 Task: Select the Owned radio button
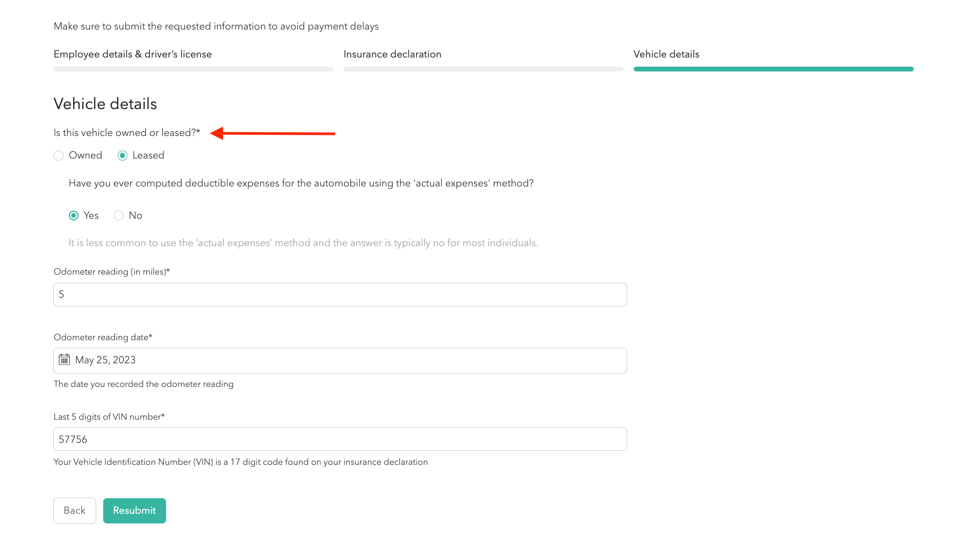(x=59, y=156)
